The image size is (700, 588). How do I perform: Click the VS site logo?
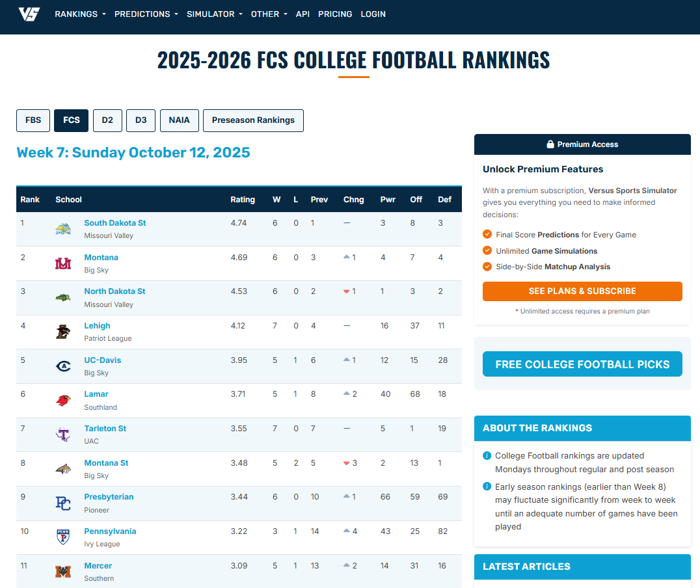click(x=29, y=14)
